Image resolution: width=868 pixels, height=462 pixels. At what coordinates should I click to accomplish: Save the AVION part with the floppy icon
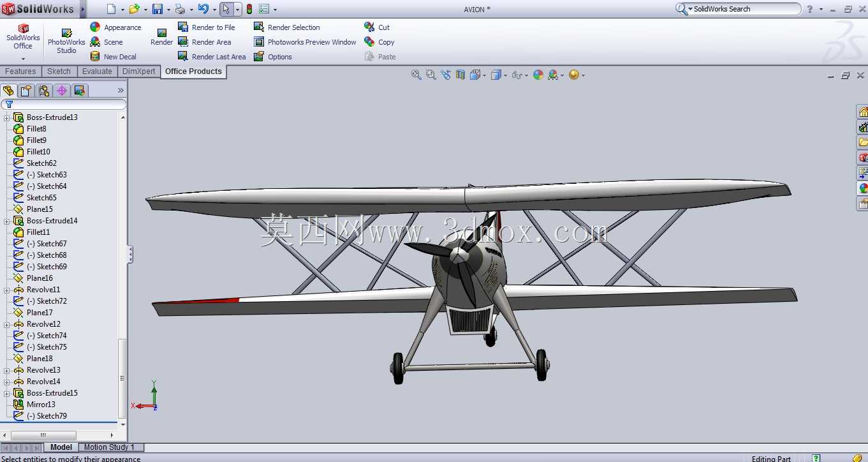(x=157, y=9)
